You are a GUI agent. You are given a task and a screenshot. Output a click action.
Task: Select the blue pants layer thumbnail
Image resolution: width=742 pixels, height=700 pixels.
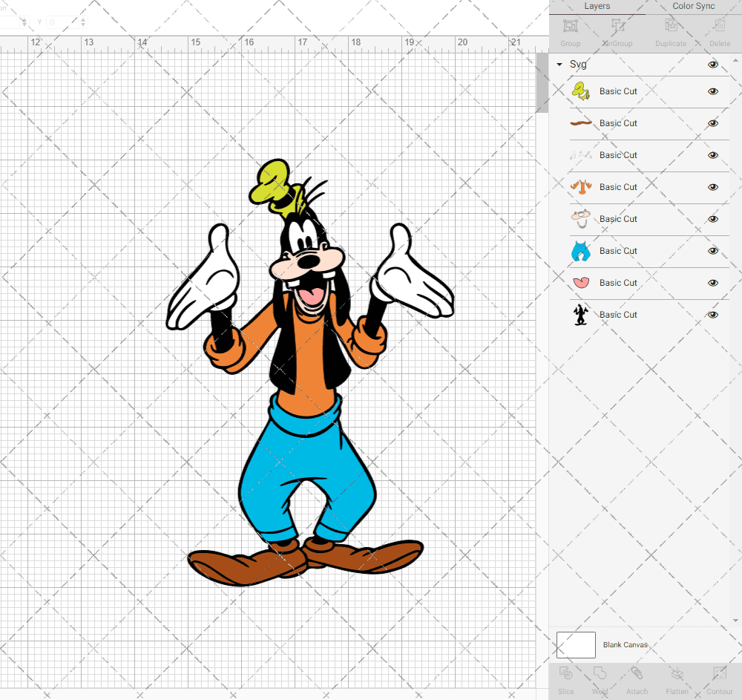tap(581, 251)
